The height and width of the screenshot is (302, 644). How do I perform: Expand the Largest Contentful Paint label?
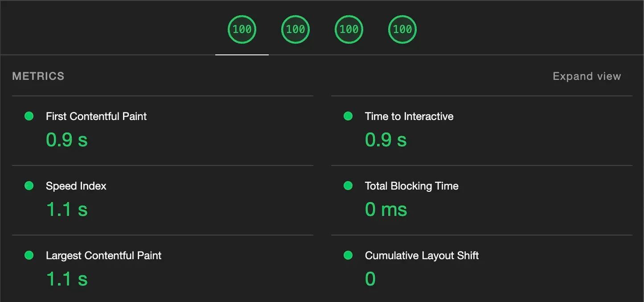point(103,256)
